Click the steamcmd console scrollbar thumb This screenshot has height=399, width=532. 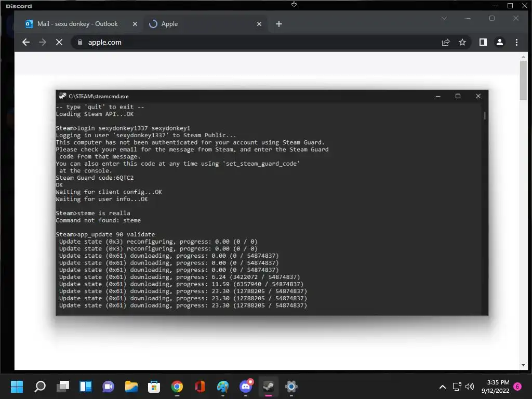(485, 116)
